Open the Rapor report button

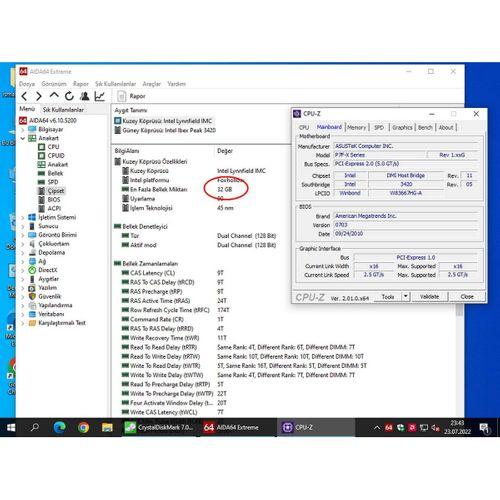tap(131, 96)
